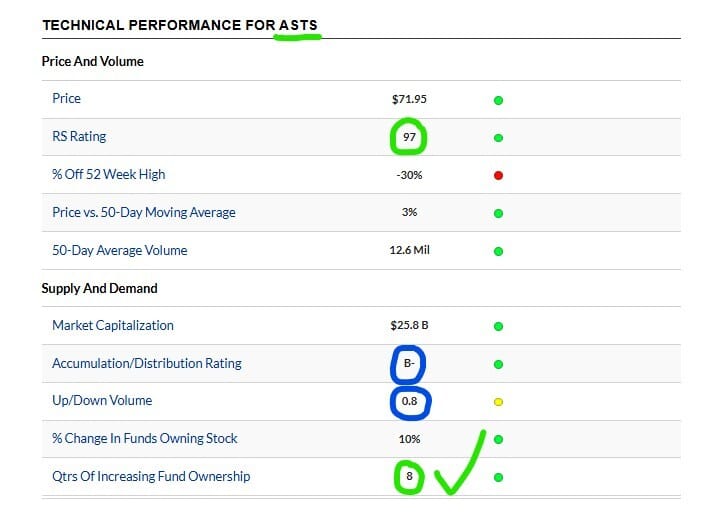
Task: Open the RS Rating link
Action: (79, 136)
